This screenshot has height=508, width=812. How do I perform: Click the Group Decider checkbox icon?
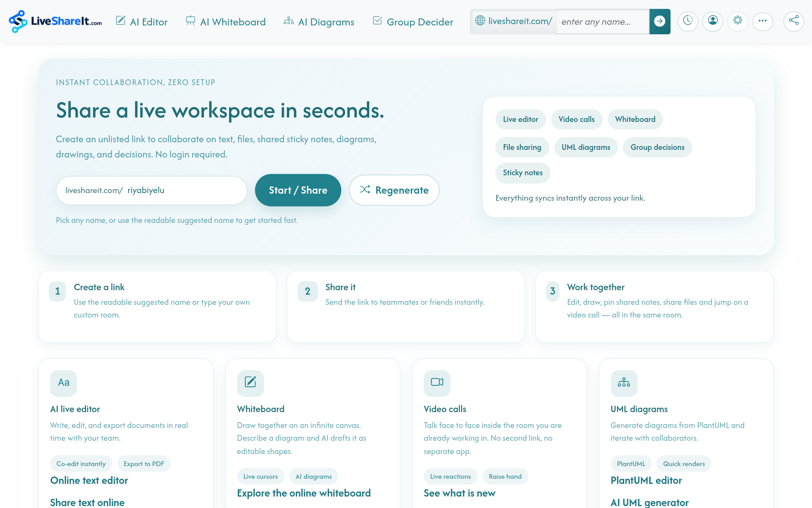click(x=377, y=21)
